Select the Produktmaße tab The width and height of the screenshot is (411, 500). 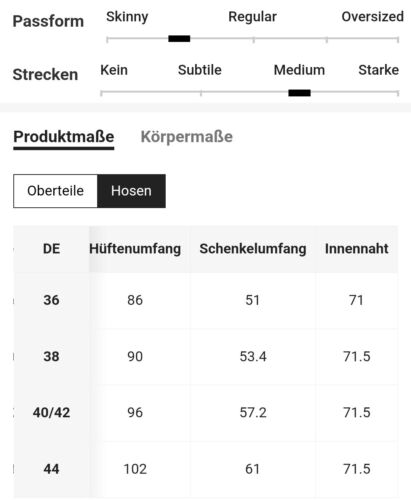coord(64,137)
